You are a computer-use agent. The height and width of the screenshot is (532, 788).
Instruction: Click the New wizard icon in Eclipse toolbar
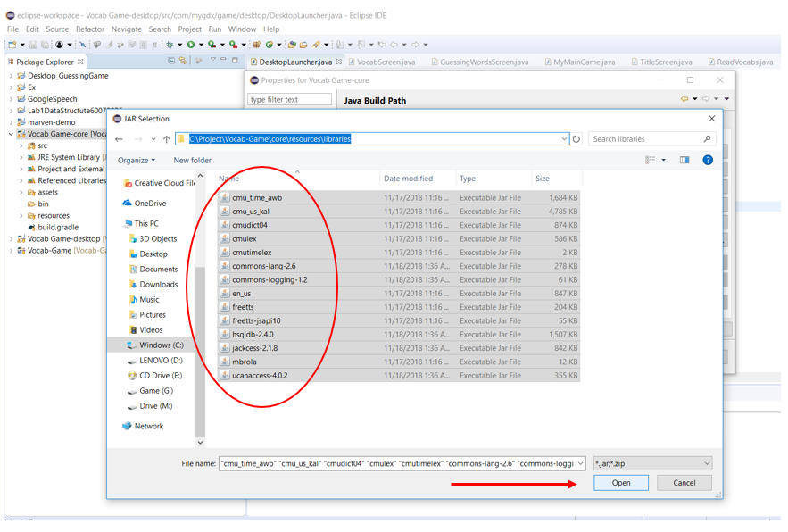click(12, 45)
